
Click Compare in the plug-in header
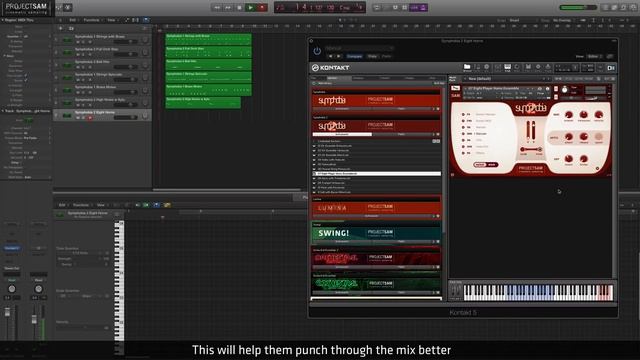coord(354,56)
